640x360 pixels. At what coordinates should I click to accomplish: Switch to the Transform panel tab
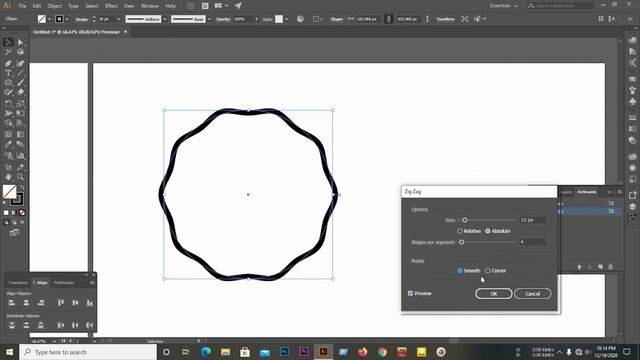pyautogui.click(x=18, y=282)
